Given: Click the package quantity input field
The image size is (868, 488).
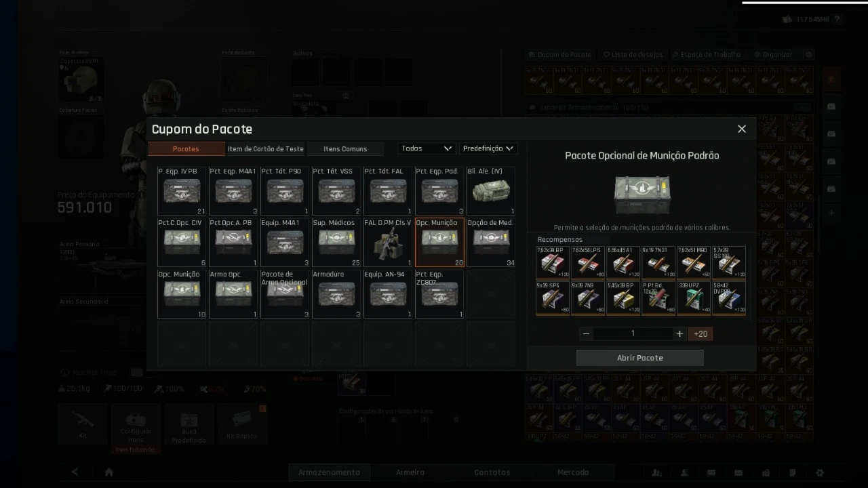Looking at the screenshot, I should [633, 333].
